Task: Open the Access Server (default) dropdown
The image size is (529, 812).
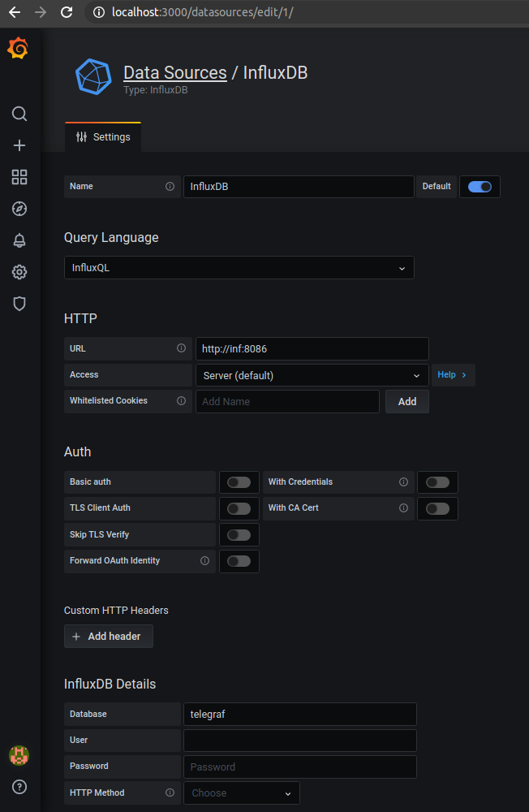Action: coord(312,375)
